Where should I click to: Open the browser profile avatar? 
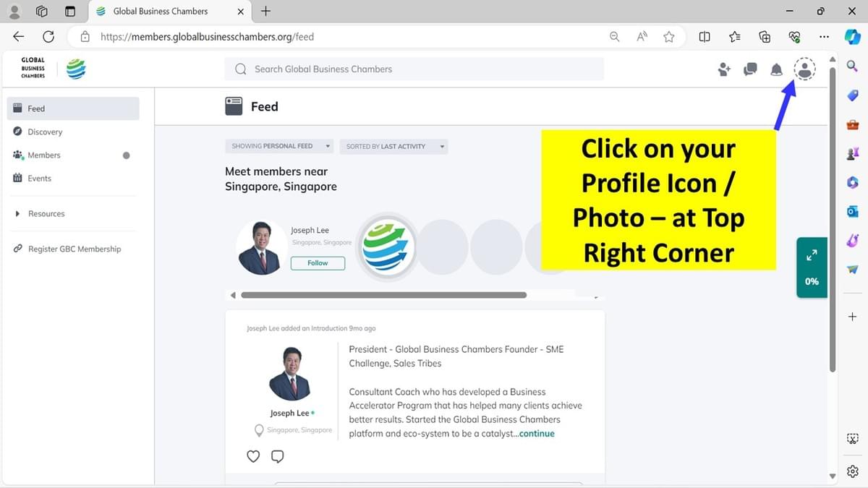pyautogui.click(x=14, y=12)
